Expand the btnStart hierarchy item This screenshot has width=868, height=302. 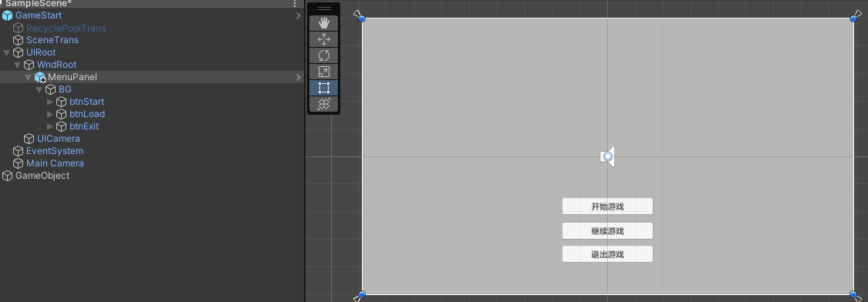click(50, 102)
